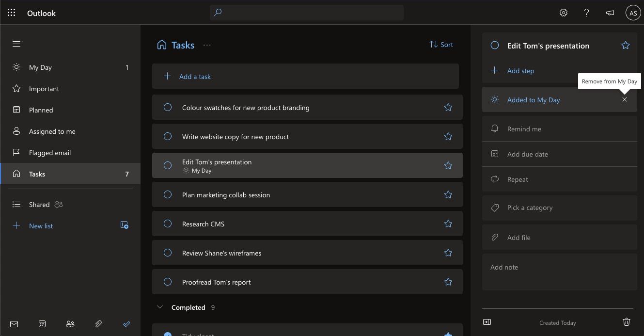644x336 pixels.
Task: Open the settings gear icon
Action: point(563,13)
